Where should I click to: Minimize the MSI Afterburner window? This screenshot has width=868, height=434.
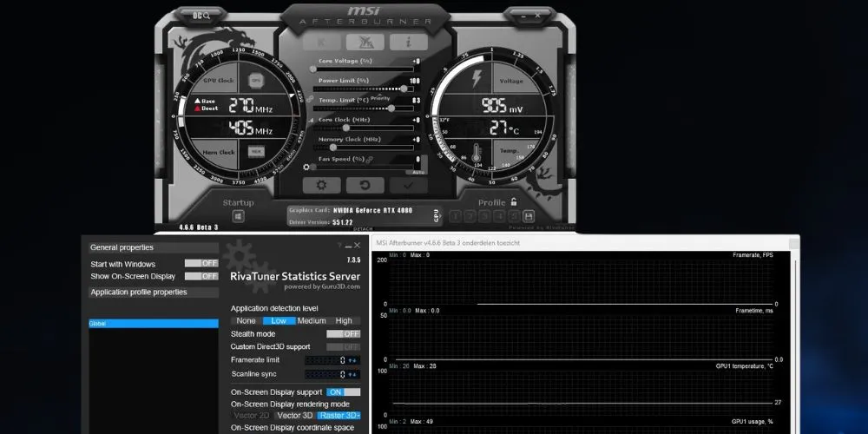525,16
